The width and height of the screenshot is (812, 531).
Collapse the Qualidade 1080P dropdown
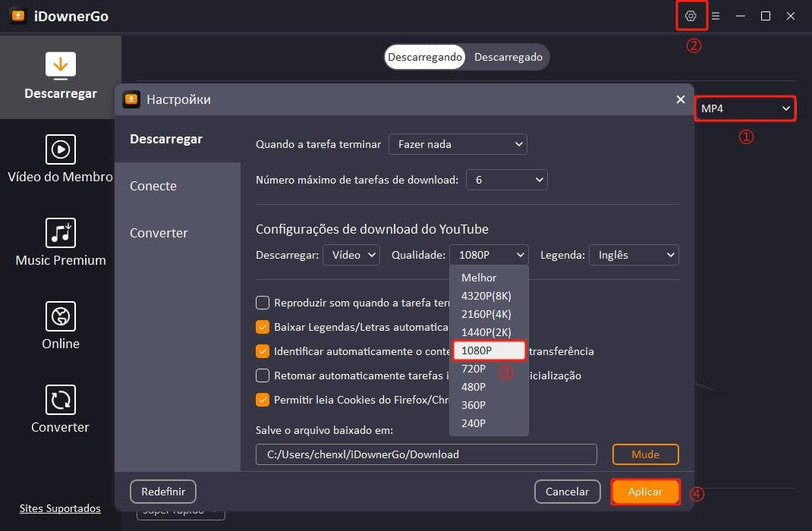point(489,255)
